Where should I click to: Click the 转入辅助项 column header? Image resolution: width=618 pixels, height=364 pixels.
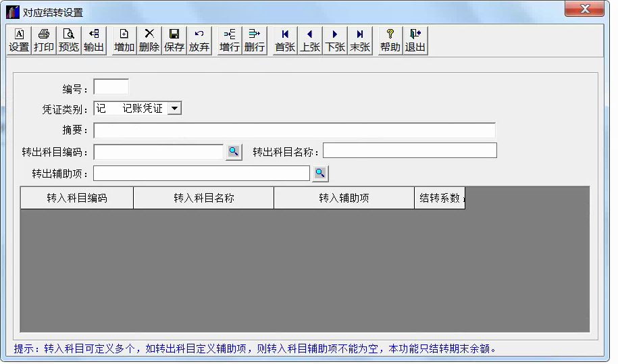point(344,198)
